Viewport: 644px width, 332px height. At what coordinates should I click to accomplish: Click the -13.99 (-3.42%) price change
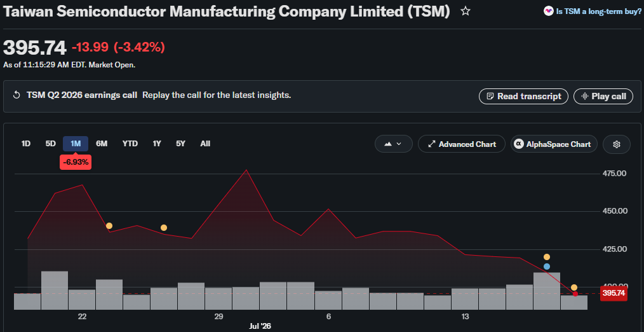(118, 47)
